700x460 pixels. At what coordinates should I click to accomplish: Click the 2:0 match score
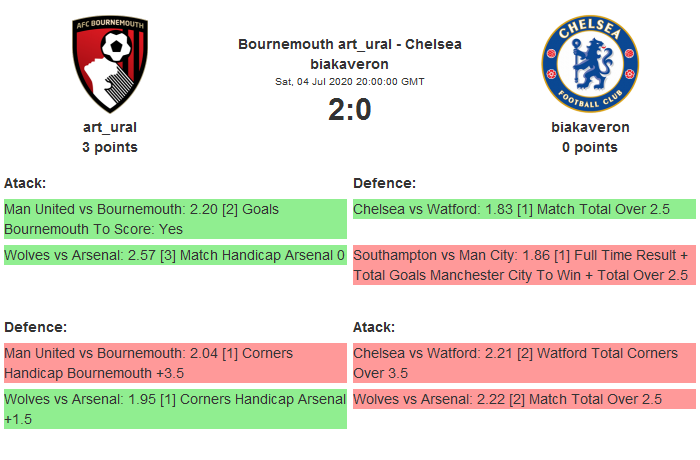coord(350,109)
